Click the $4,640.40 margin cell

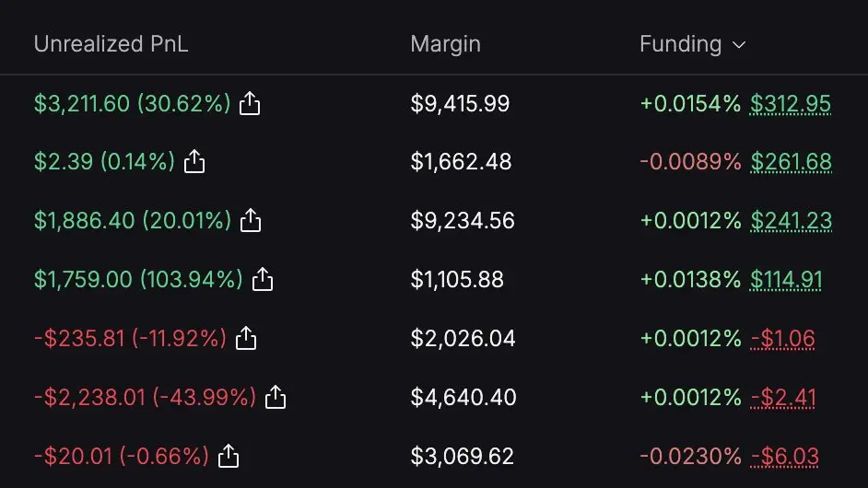click(x=463, y=398)
